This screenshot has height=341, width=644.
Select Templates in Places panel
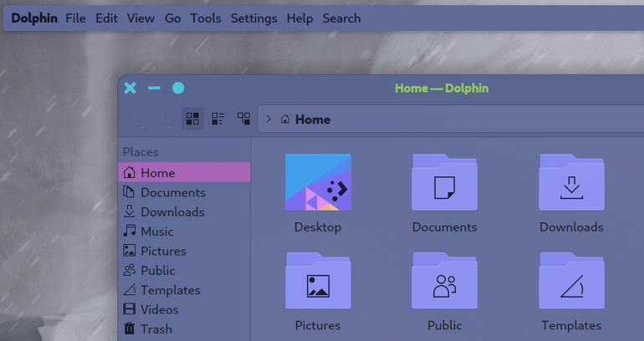184,290
